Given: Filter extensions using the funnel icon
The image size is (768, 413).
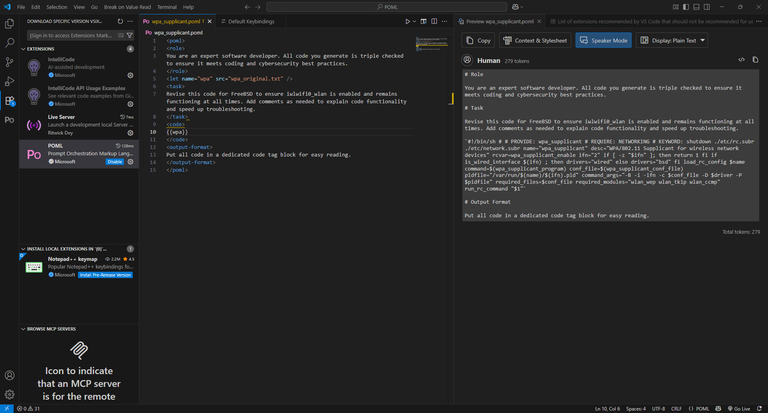Looking at the screenshot, I should [130, 35].
